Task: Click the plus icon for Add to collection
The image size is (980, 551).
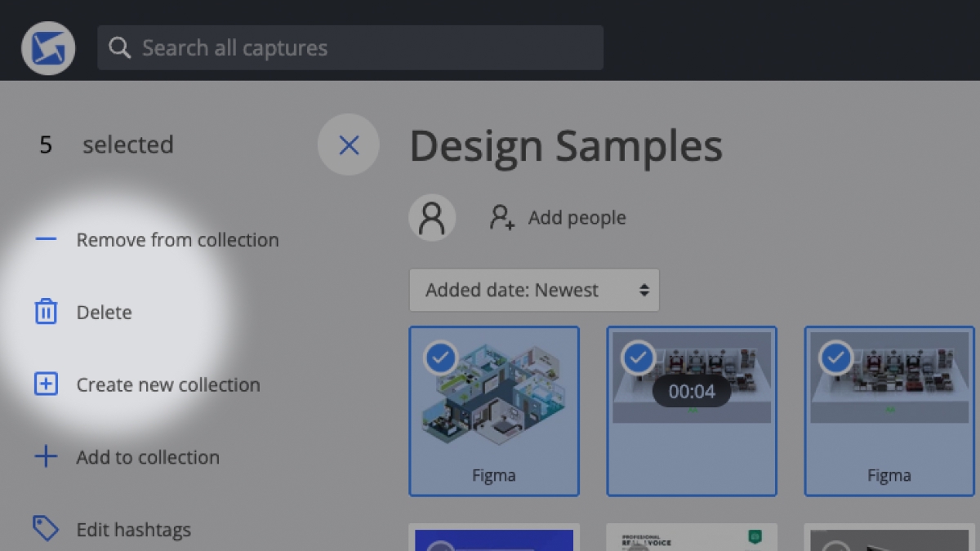Action: pos(46,457)
